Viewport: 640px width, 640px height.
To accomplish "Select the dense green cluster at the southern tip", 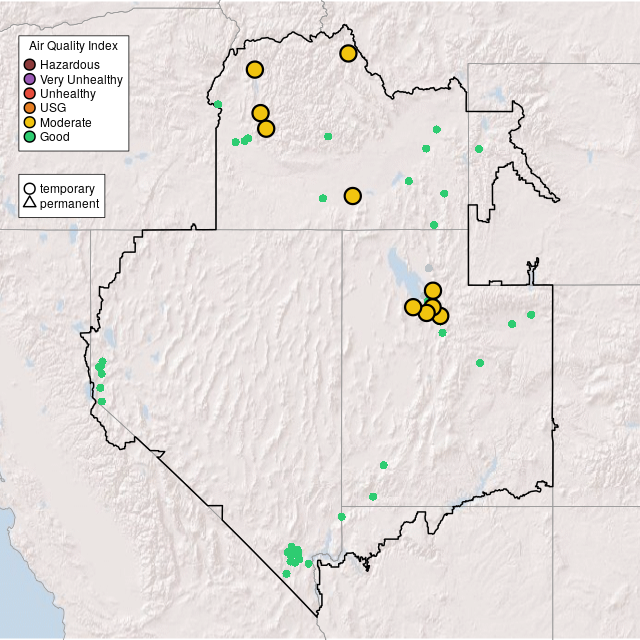I will 293,555.
